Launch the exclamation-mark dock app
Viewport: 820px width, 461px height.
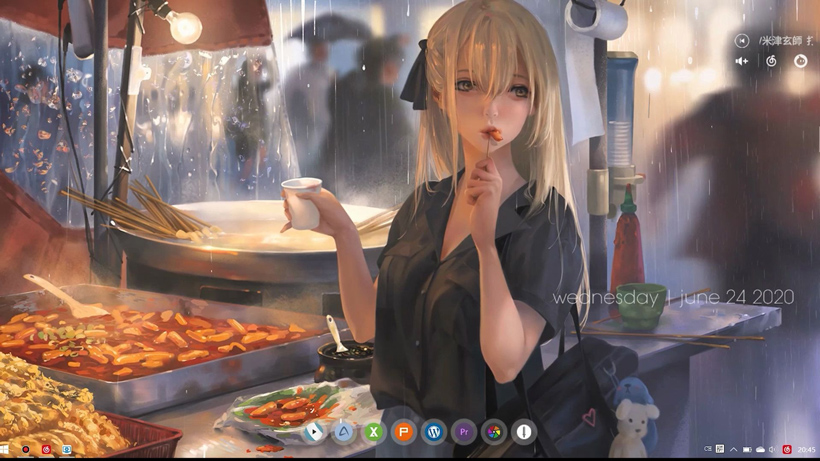[524, 432]
